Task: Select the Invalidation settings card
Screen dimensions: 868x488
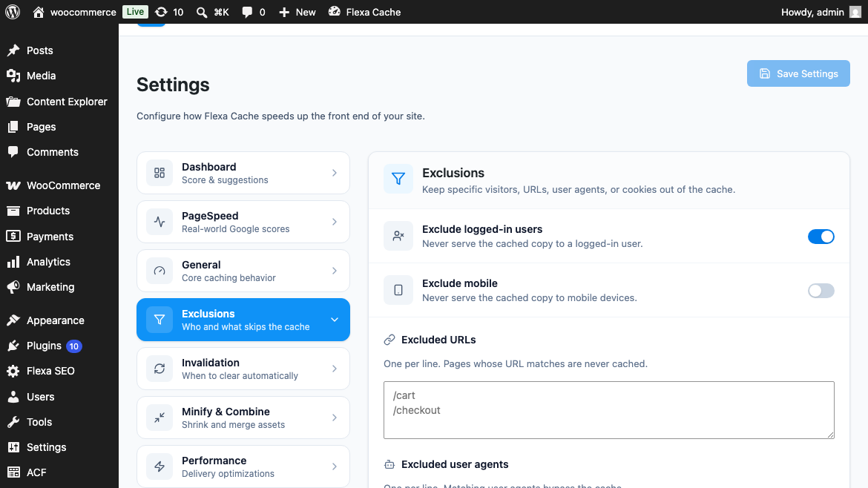Action: point(243,369)
